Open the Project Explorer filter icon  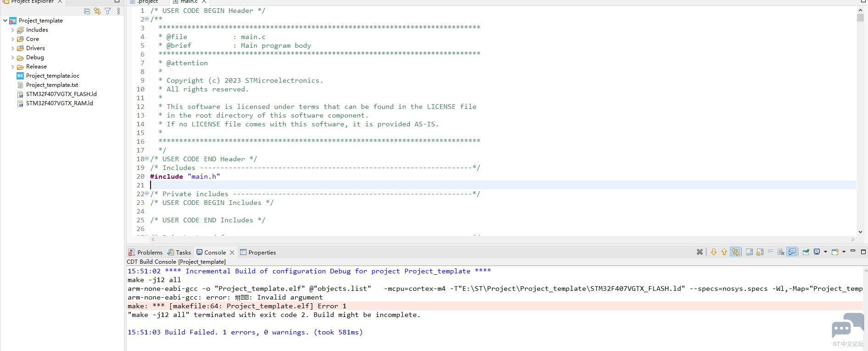108,11
